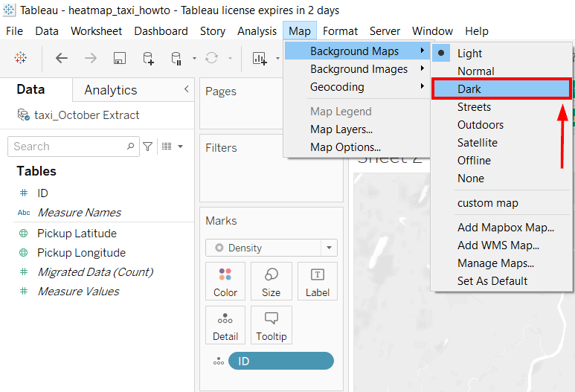Open the Data pane view options dropdown arrow

coord(180,147)
